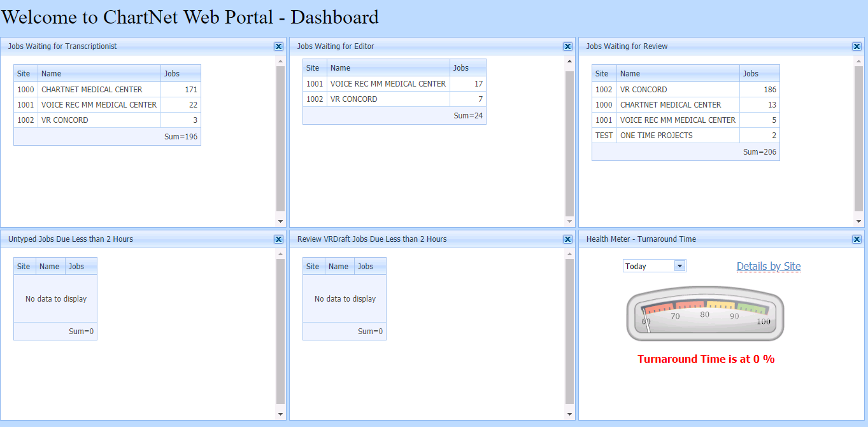
Task: Click the Jobs Waiting for Editor title
Action: pos(336,46)
